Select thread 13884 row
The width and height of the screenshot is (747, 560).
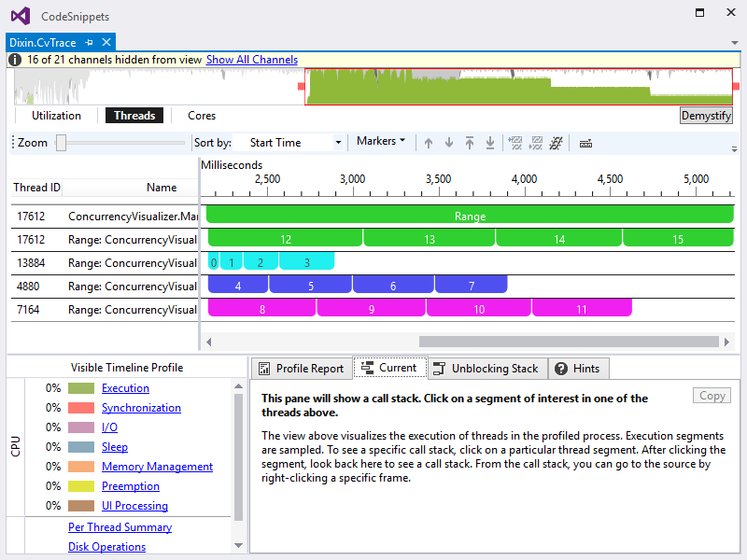[x=105, y=263]
